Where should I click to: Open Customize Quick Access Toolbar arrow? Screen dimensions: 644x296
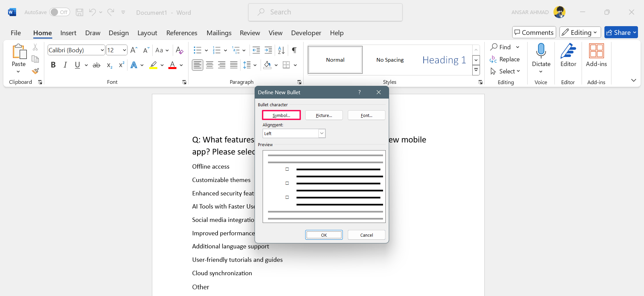pos(123,12)
